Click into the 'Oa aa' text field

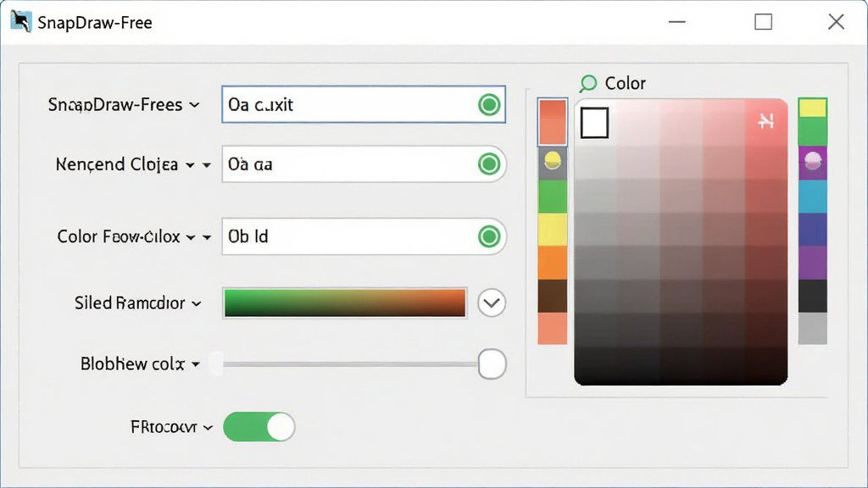(x=364, y=164)
